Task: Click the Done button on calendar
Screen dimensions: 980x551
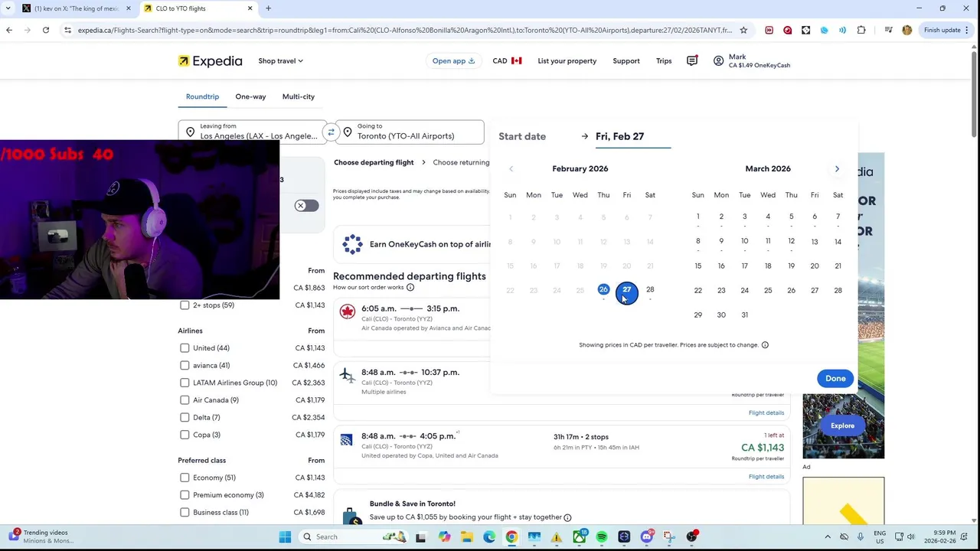Action: (x=835, y=379)
